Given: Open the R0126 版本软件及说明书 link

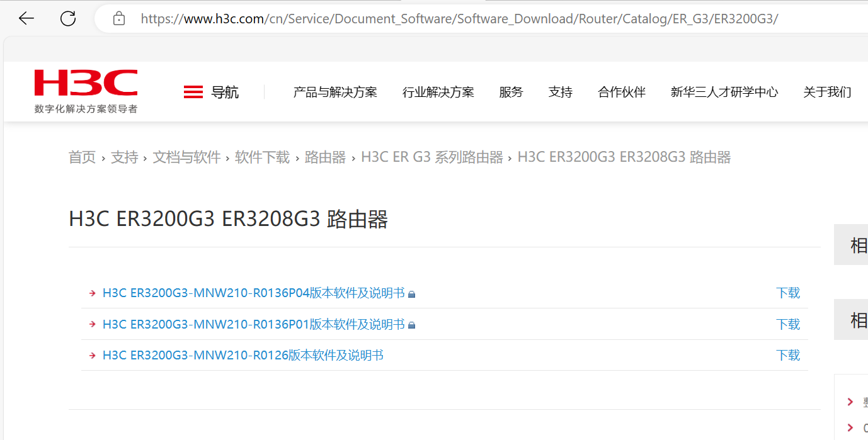Looking at the screenshot, I should pos(243,356).
